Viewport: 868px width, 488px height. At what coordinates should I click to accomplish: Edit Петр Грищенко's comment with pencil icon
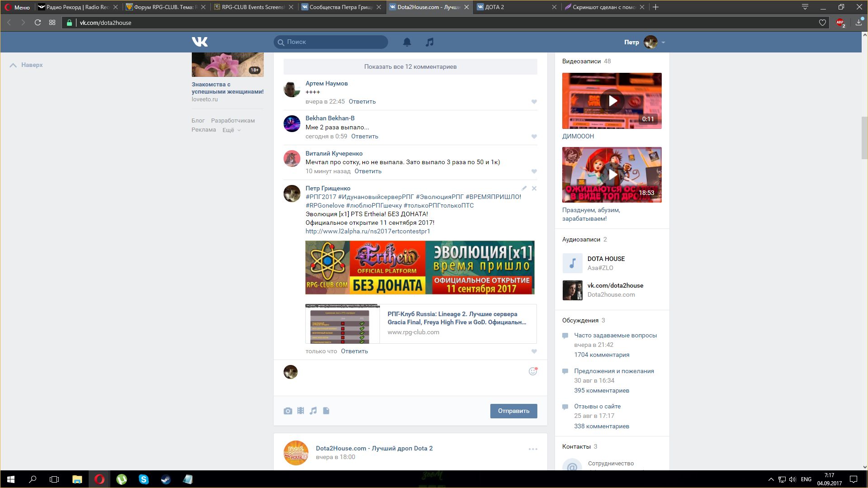(524, 188)
